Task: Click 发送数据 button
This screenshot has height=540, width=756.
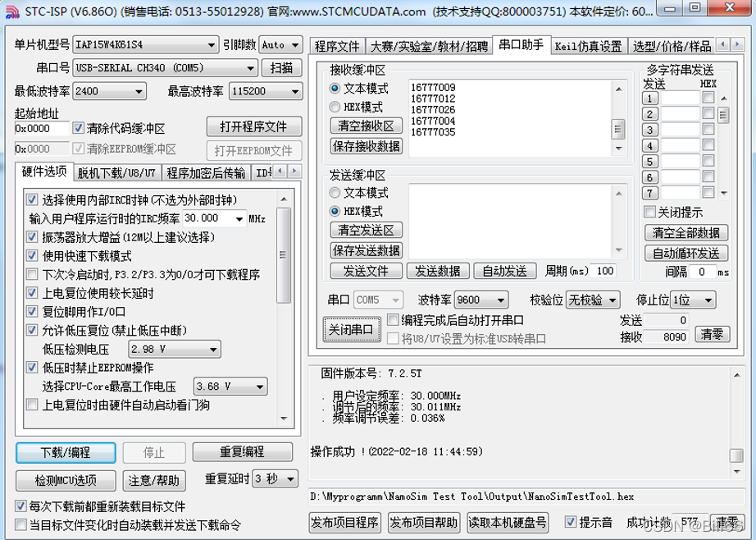Action: (437, 271)
